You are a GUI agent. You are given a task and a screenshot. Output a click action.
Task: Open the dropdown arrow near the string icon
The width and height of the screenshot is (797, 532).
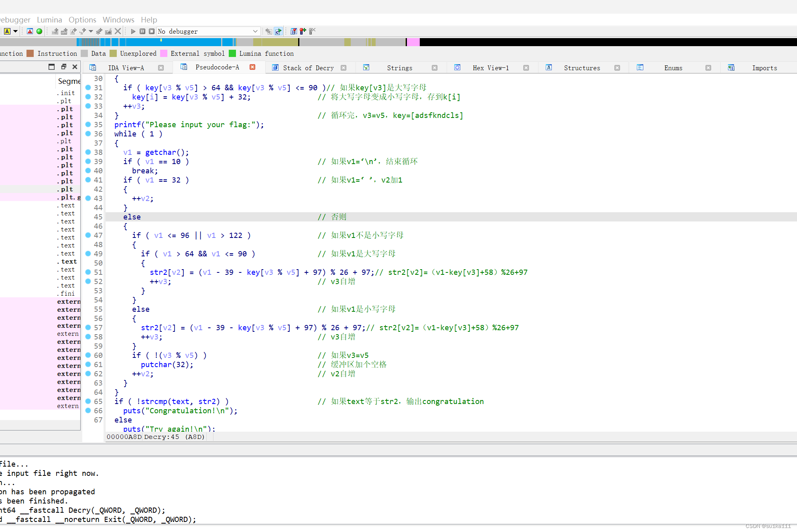pos(91,31)
